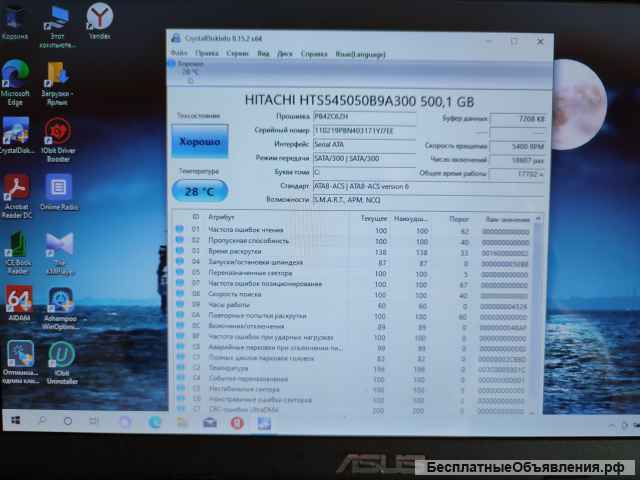The width and height of the screenshot is (640, 480).
Task: Launch Ashampoo WinOptimizer shortcut
Action: click(x=60, y=308)
